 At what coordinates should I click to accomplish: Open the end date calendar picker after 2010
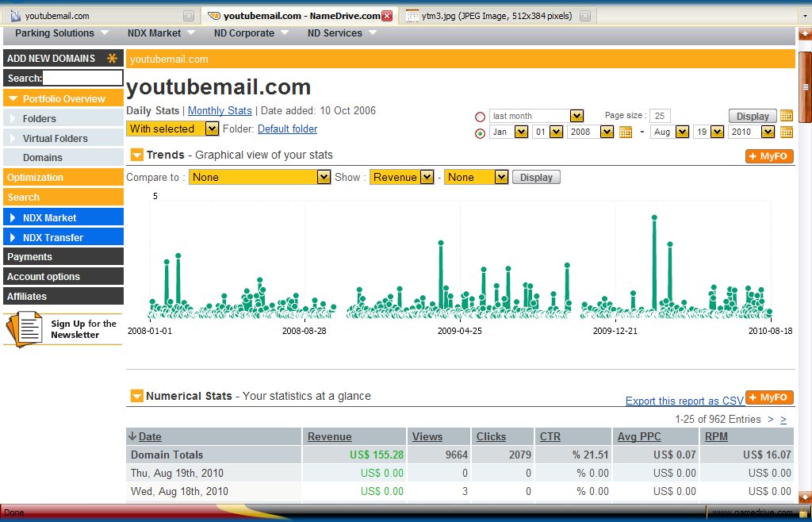click(x=786, y=132)
